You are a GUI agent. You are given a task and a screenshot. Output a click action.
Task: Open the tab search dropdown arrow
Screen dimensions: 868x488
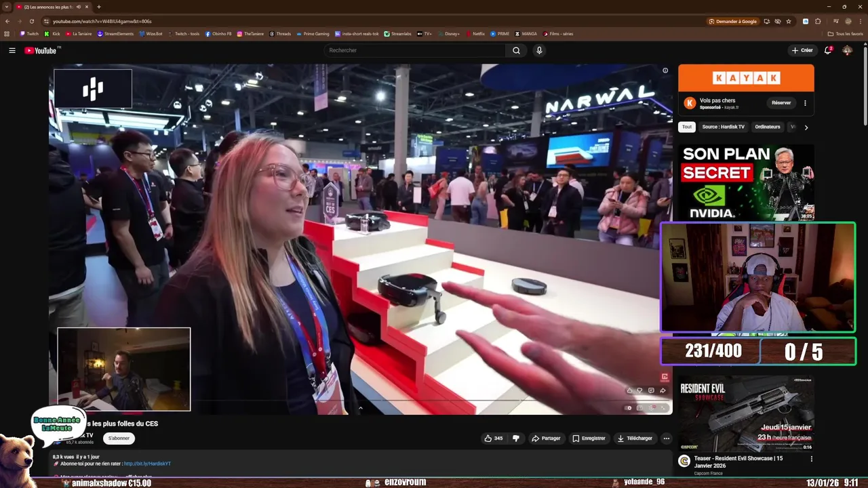[x=7, y=7]
